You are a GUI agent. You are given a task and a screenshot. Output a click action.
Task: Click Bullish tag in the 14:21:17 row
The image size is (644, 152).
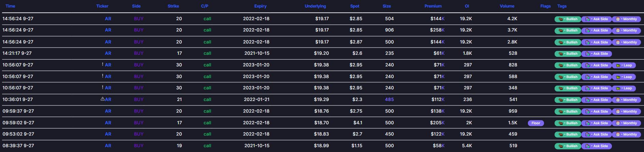(x=568, y=53)
